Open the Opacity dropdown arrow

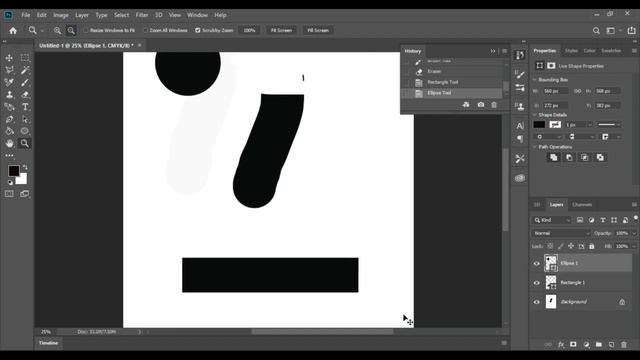(634, 233)
